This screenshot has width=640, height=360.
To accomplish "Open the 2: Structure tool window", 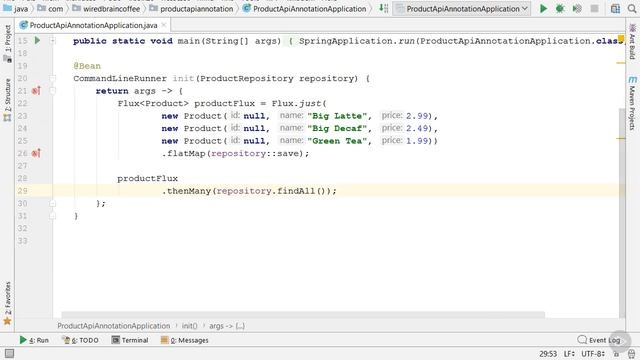I will [7, 100].
